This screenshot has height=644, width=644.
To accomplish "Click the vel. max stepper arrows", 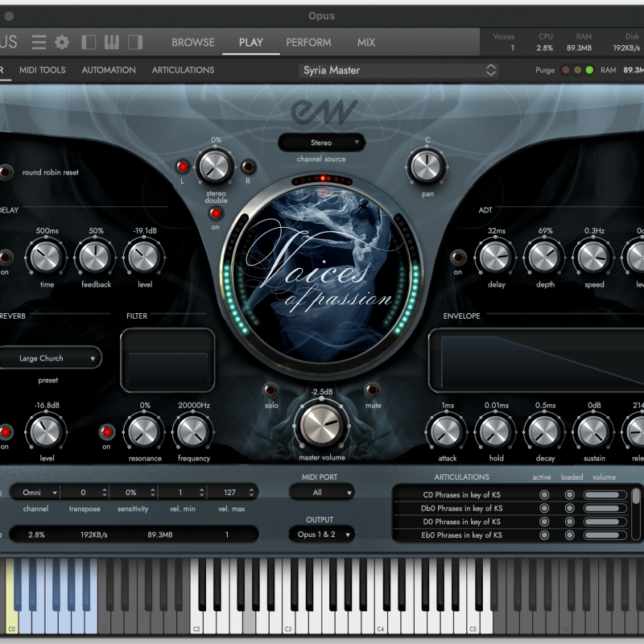I will point(251,492).
